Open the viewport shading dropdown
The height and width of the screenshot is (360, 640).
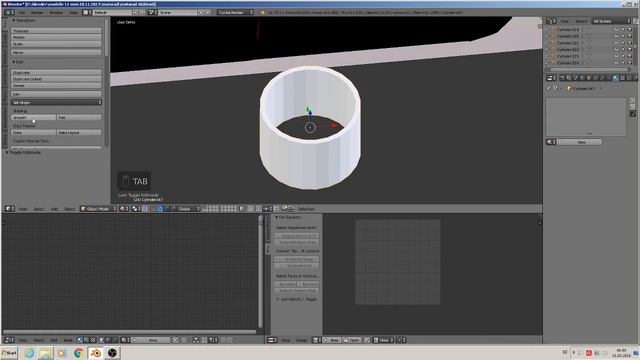[x=124, y=209]
